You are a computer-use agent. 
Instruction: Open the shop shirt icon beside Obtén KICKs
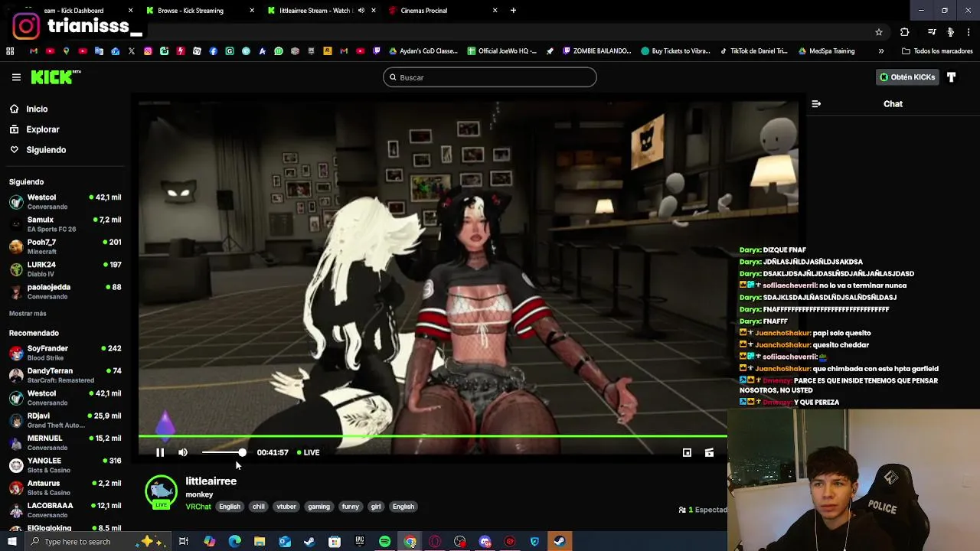[951, 77]
